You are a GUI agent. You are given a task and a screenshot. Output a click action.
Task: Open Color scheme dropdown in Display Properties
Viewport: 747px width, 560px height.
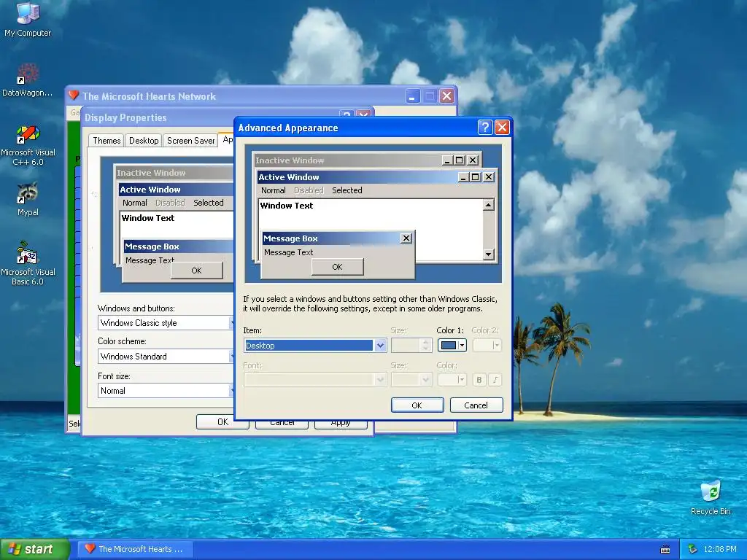click(x=166, y=356)
